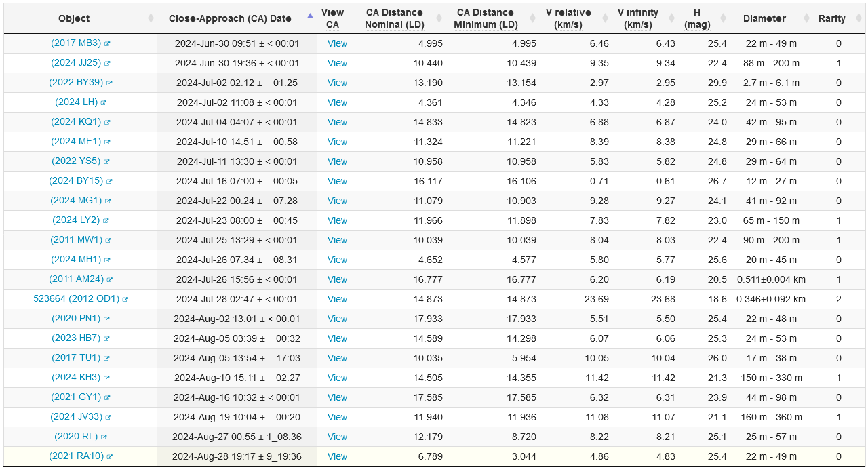
Task: View close approach for 2024-Jul-02 02:12
Action: pyautogui.click(x=337, y=83)
